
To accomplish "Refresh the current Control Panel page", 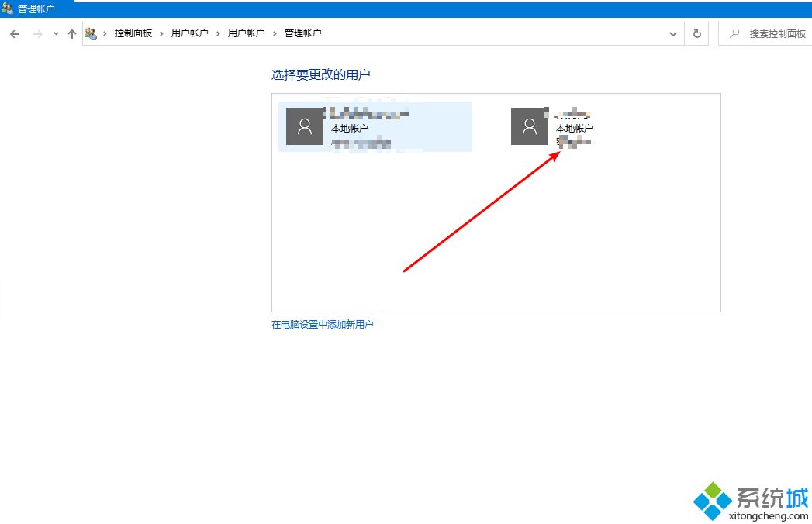I will tap(696, 33).
